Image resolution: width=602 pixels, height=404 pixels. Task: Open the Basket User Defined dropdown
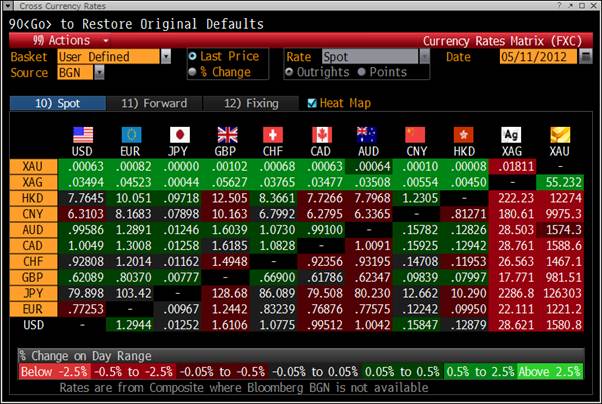pos(111,57)
